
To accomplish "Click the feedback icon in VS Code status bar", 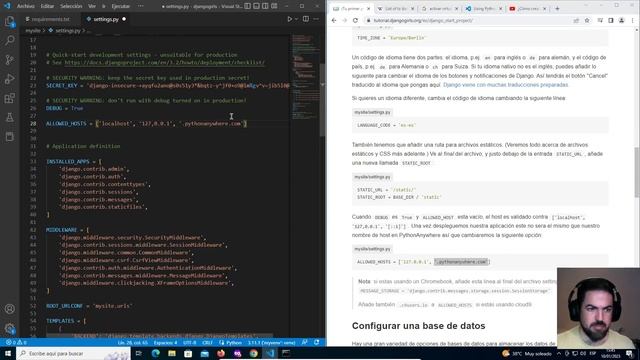I will click(305, 343).
